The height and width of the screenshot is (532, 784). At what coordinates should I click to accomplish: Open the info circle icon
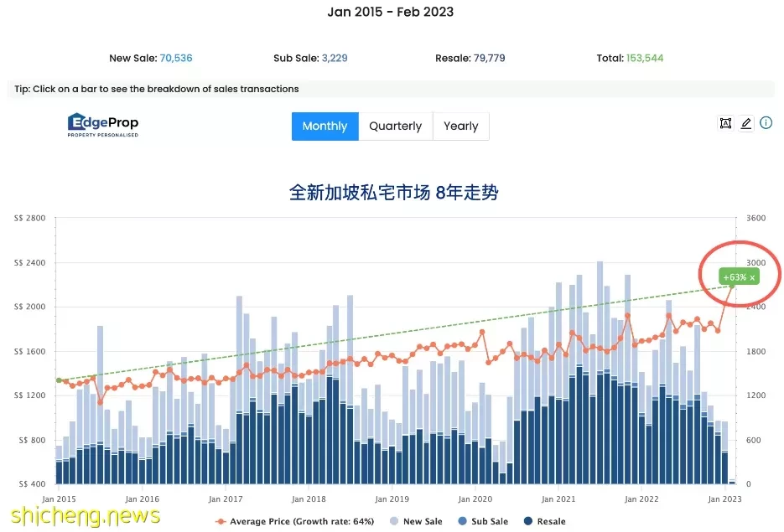click(x=766, y=122)
